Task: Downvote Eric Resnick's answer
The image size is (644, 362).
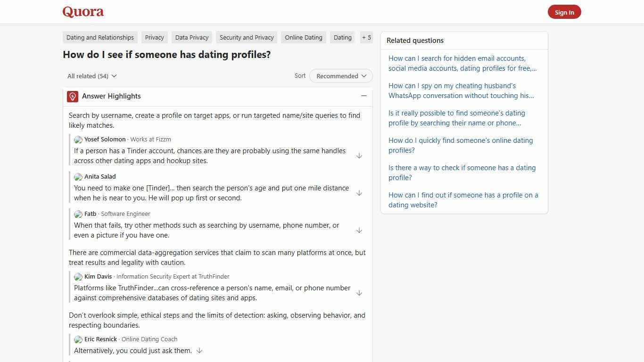Action: tap(199, 350)
